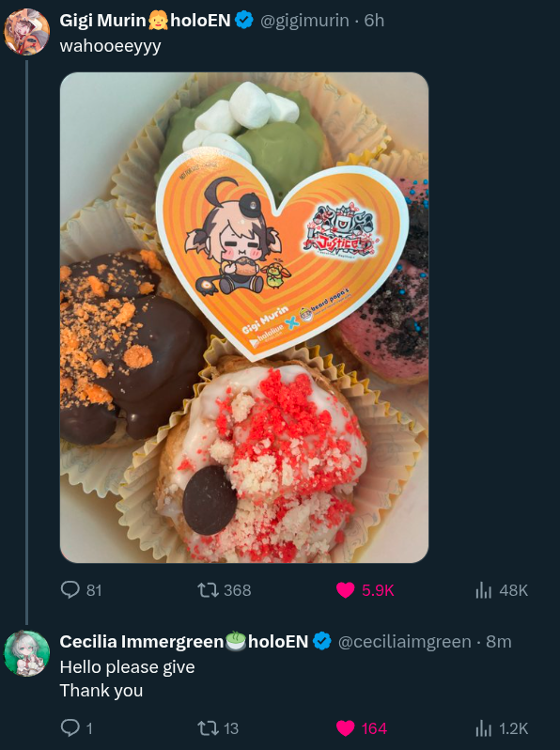View analytics icon showing 48K views
This screenshot has width=560, height=750.
pos(484,591)
